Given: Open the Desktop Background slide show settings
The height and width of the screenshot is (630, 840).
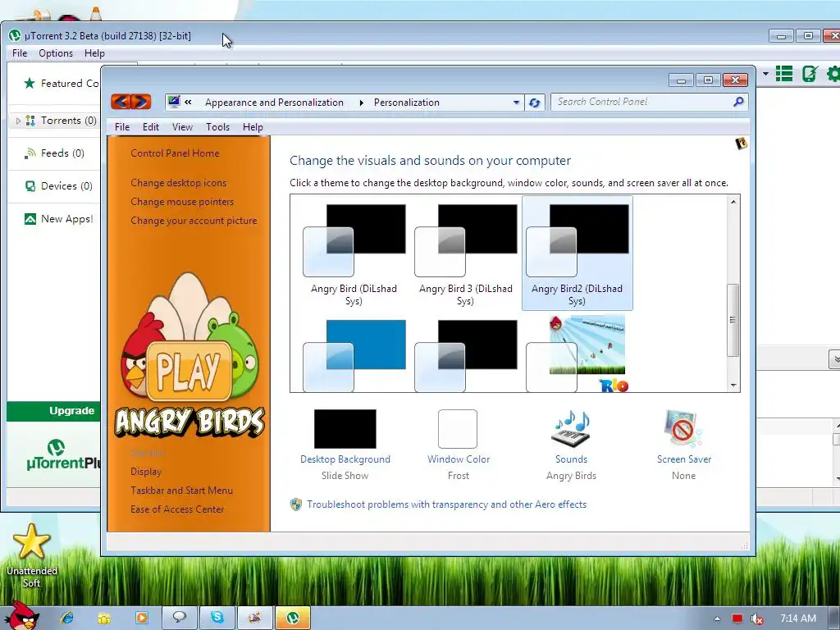Looking at the screenshot, I should [x=345, y=429].
